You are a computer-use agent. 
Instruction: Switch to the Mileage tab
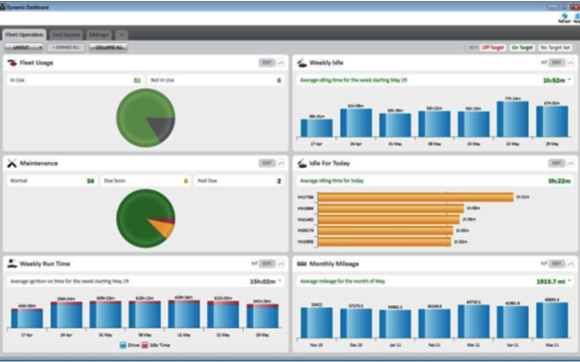(99, 35)
